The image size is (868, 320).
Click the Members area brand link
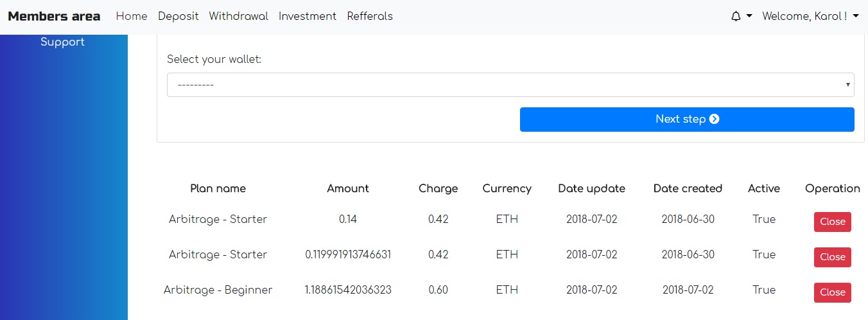click(x=54, y=16)
